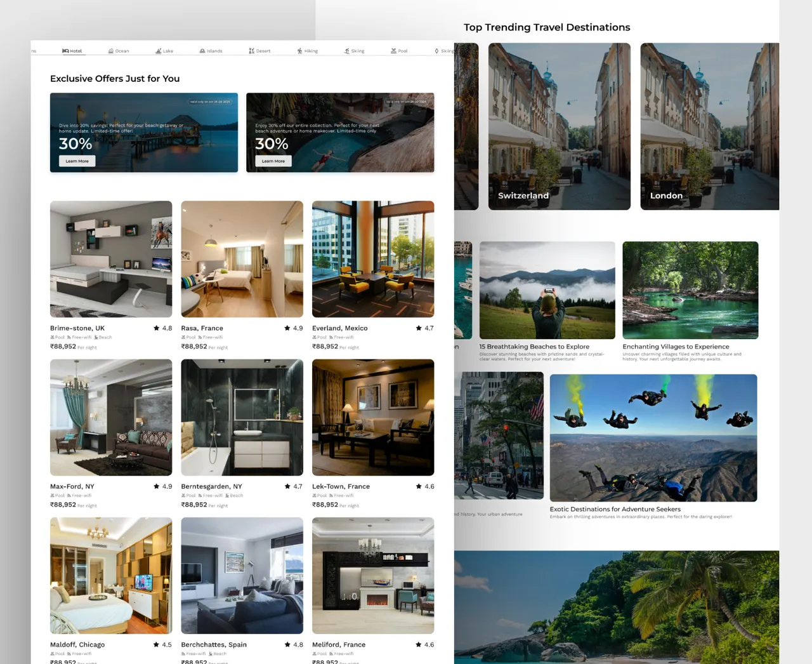Click the pool icon in category bar
The image size is (812, 664).
pos(393,51)
